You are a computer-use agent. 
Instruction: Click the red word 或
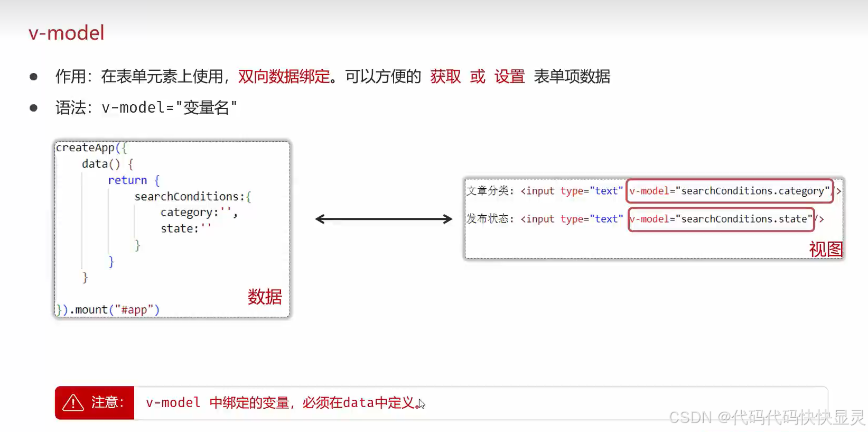coord(478,77)
